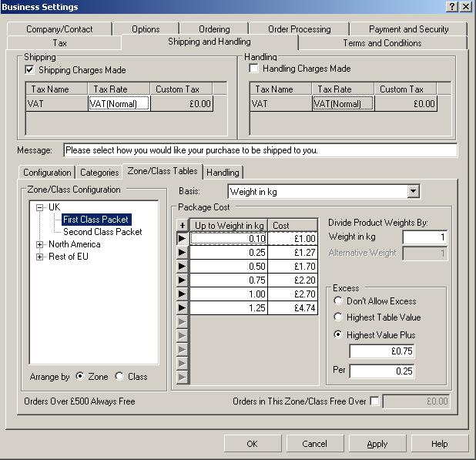Click the shipping Message text field
Image resolution: width=476 pixels, height=460 pixels.
pos(260,150)
